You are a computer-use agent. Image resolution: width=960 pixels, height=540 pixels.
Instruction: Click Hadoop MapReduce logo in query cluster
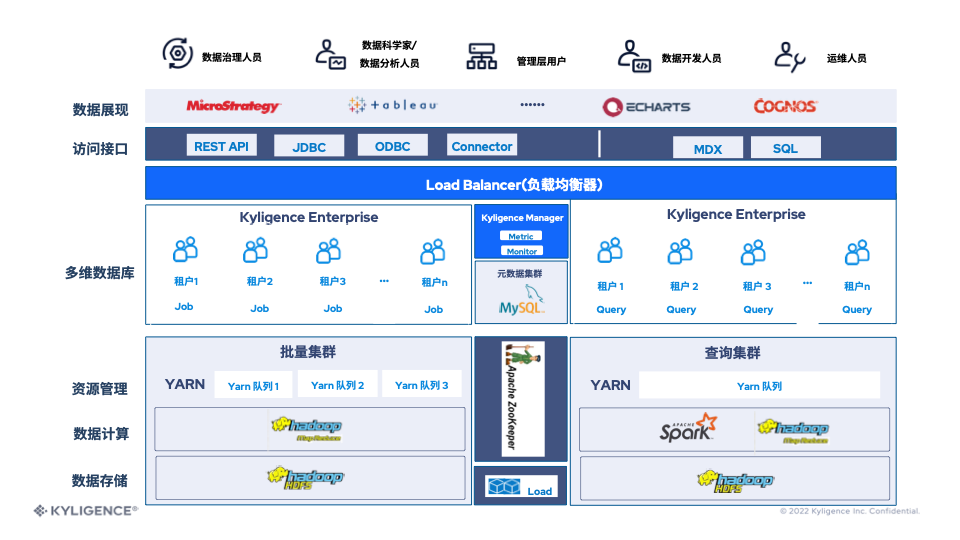[793, 431]
